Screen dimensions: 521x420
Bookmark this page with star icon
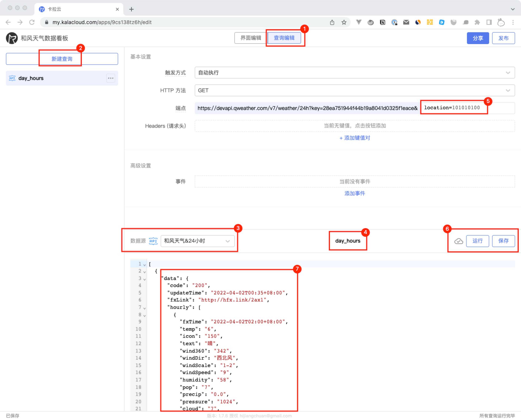point(344,22)
